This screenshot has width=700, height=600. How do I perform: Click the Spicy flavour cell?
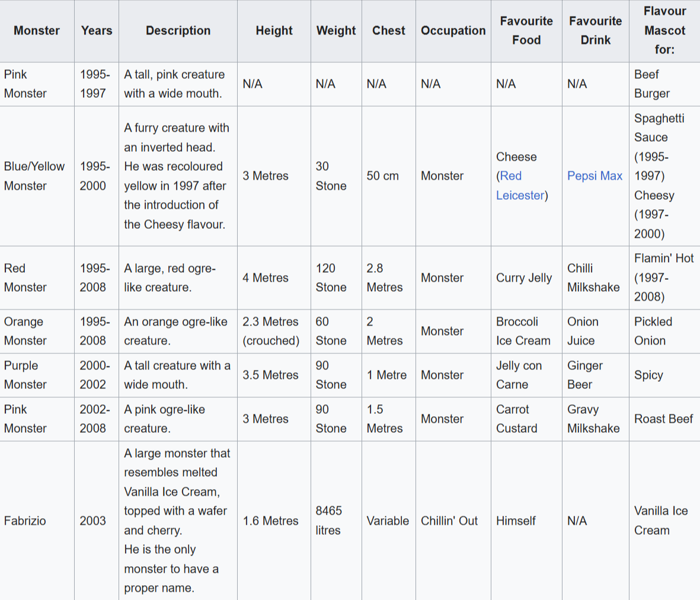click(x=664, y=375)
